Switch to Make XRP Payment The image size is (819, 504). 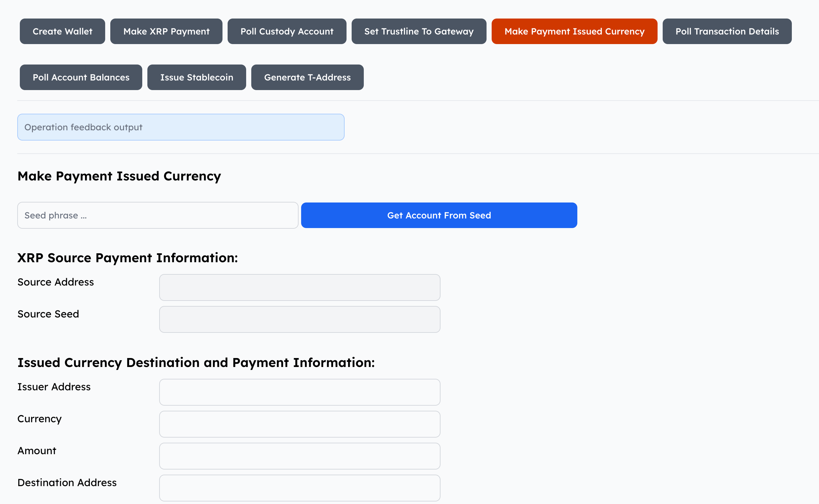pos(166,31)
